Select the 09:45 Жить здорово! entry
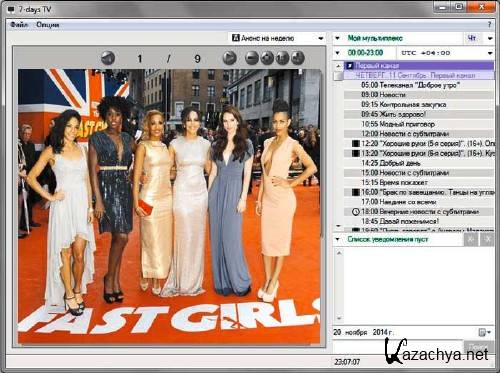This screenshot has width=500, height=373. [419, 114]
